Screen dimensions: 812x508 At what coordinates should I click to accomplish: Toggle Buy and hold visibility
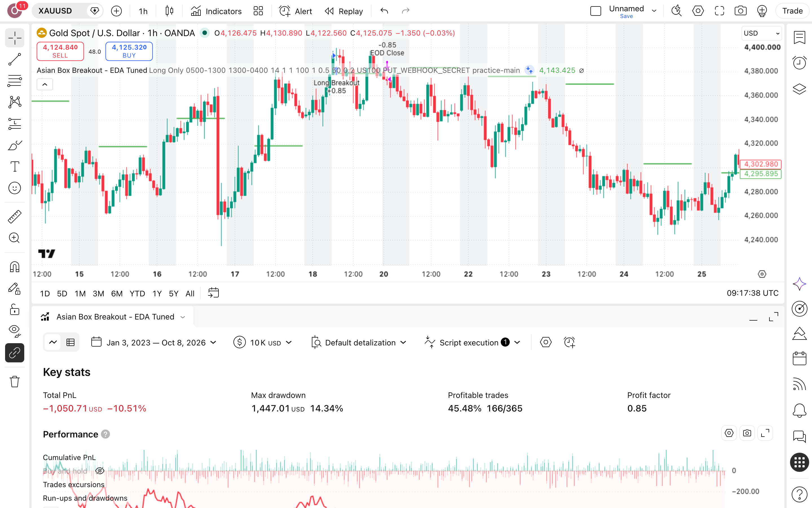(x=100, y=471)
